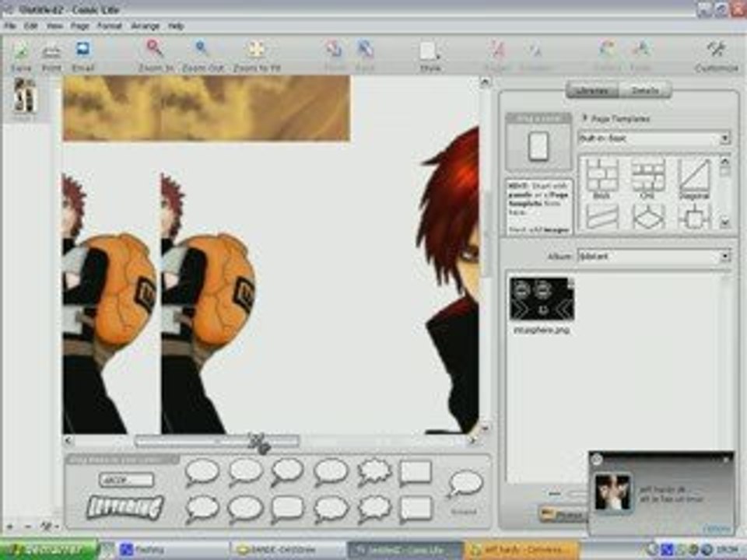The width and height of the screenshot is (747, 560).
Task: Open the File menu
Action: (10, 26)
